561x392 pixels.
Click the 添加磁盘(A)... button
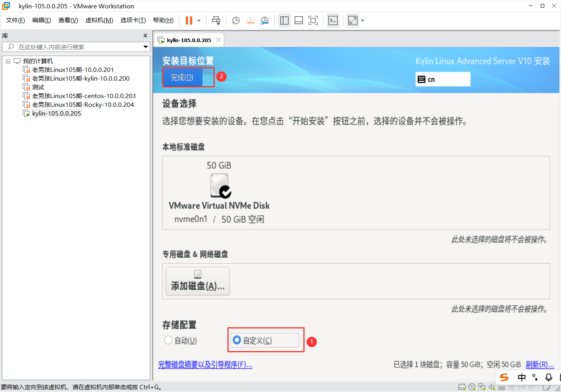198,281
